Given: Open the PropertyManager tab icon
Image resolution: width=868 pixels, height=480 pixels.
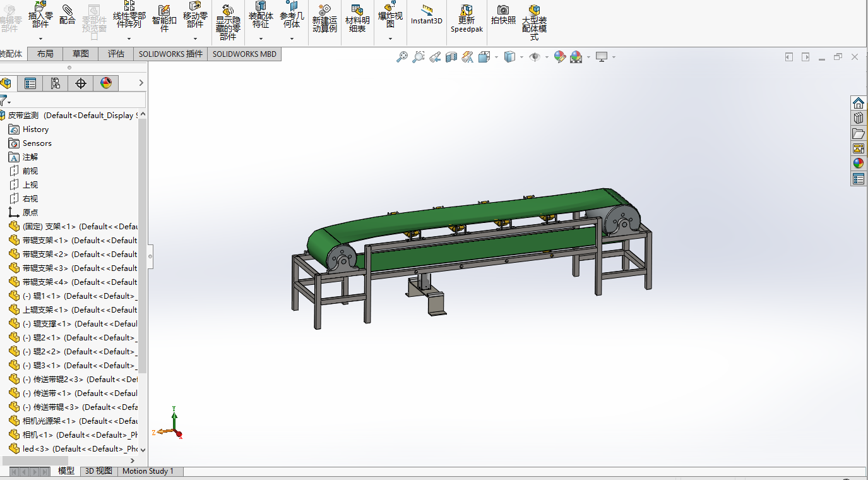Looking at the screenshot, I should (x=30, y=83).
